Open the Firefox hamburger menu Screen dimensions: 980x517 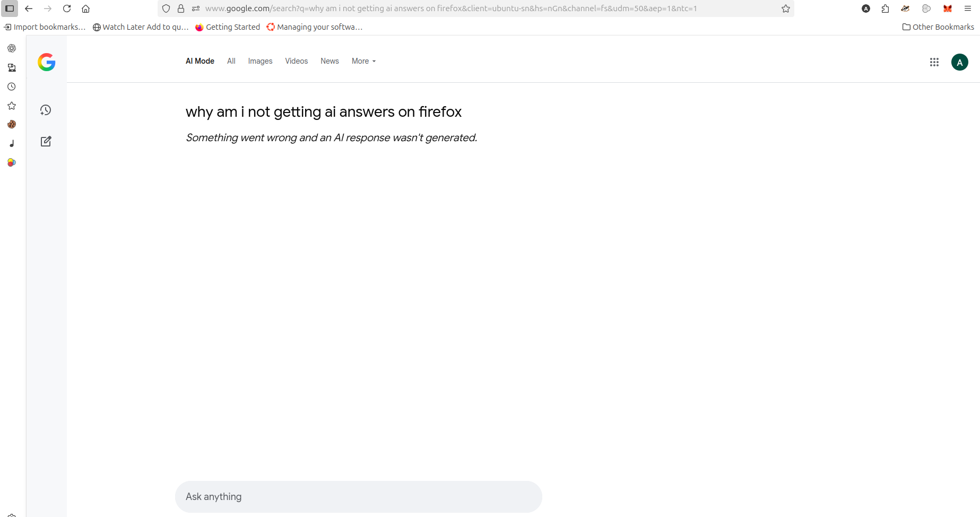tap(967, 8)
